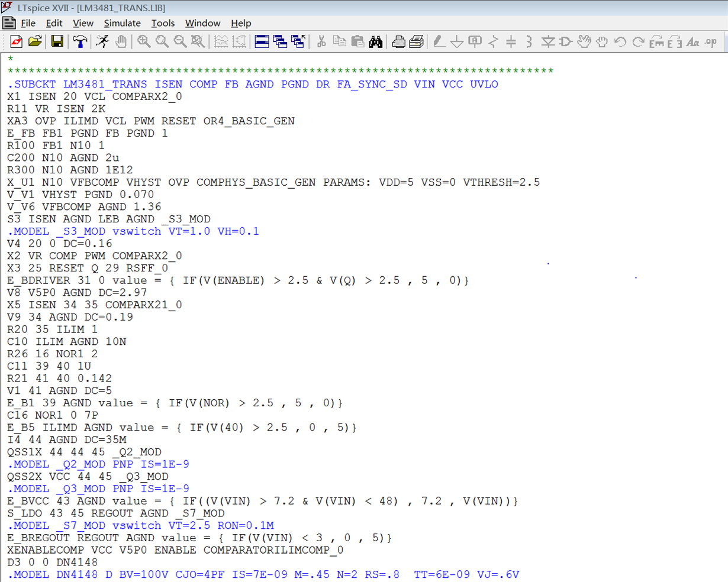Open the Simulate menu
This screenshot has width=728, height=582.
[122, 23]
